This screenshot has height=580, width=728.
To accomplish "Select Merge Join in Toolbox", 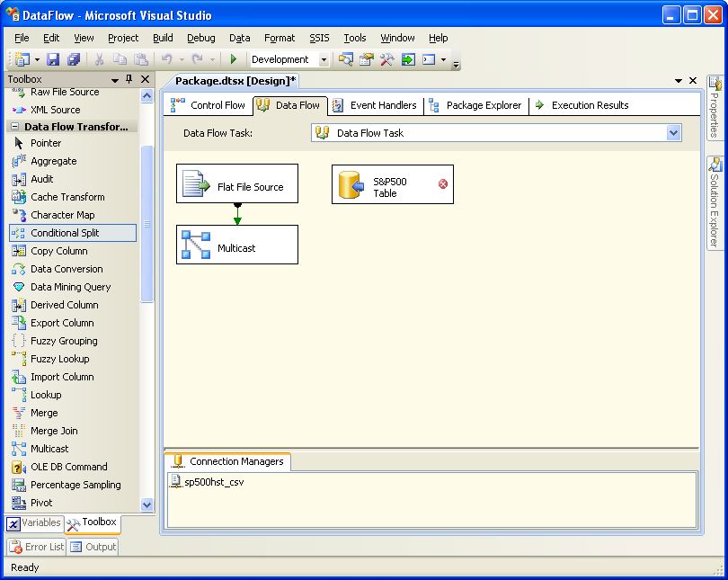I will coord(73,431).
